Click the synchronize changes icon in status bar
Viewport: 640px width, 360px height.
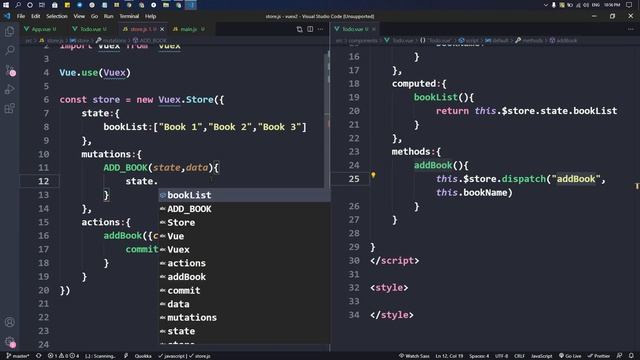[x=39, y=356]
